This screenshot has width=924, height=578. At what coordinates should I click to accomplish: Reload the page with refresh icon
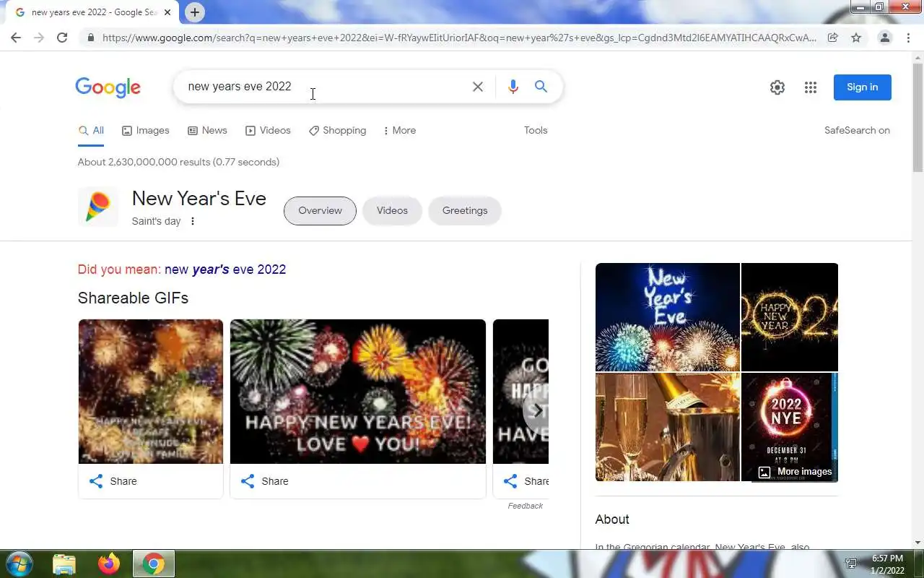click(62, 38)
